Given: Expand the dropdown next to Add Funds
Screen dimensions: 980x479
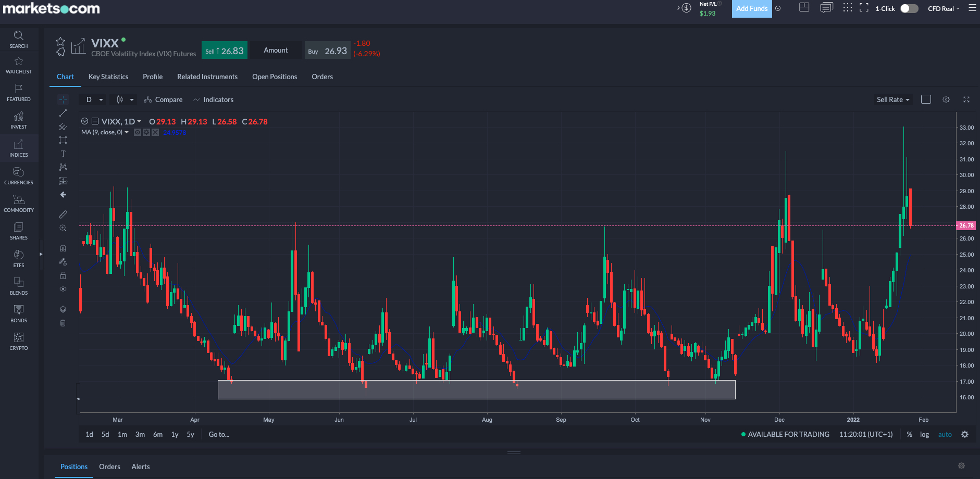Looking at the screenshot, I should coord(778,8).
